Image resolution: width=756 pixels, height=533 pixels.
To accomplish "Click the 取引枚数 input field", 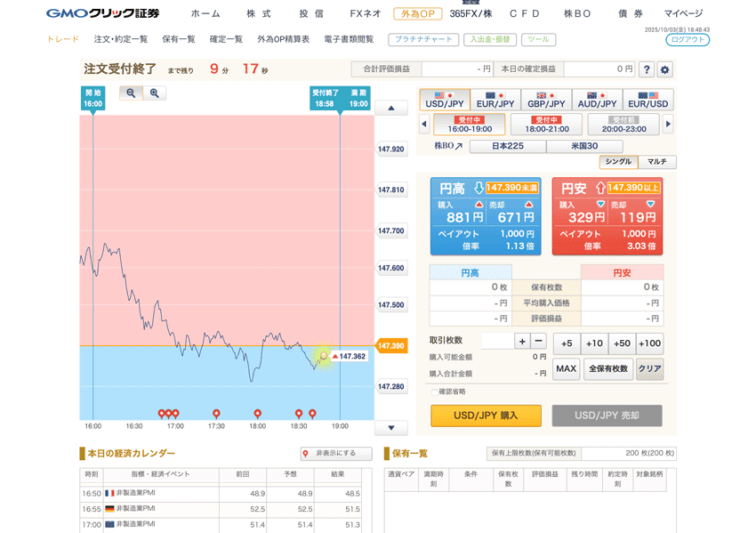I will point(496,342).
